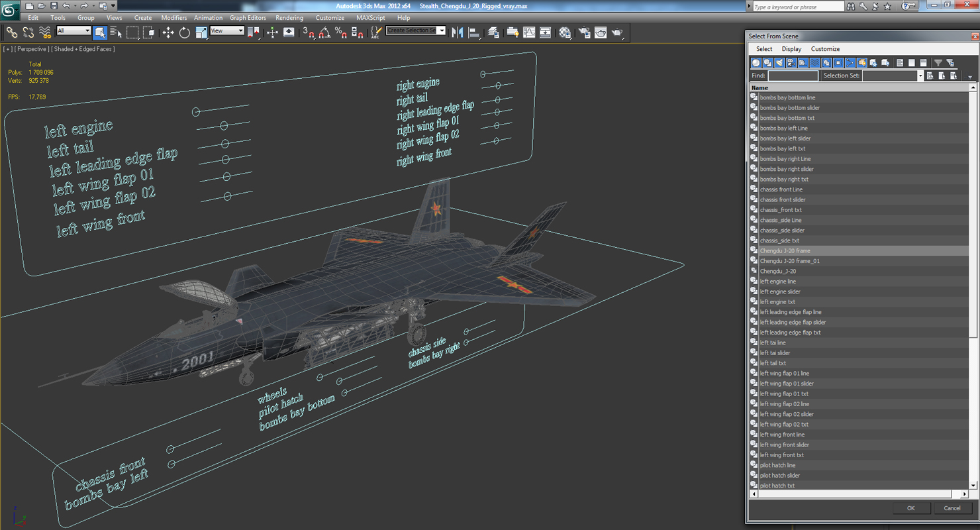The image size is (980, 530).
Task: Toggle Display Bone Objects filter in dialog
Action: (850, 63)
